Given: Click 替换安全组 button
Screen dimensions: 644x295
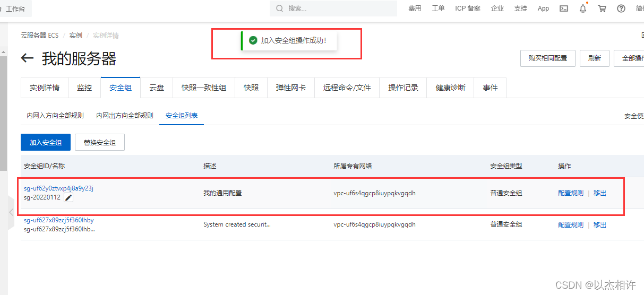Looking at the screenshot, I should pos(100,143).
